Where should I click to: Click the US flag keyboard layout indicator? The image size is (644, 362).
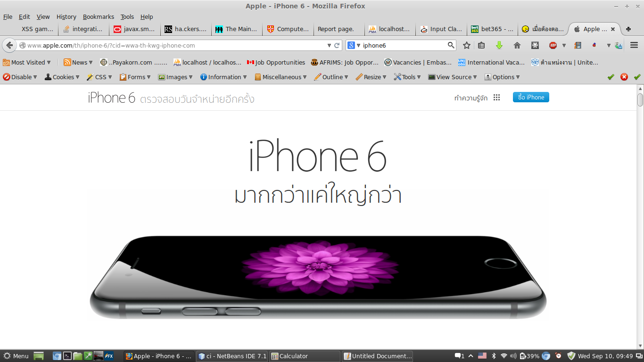(482, 356)
